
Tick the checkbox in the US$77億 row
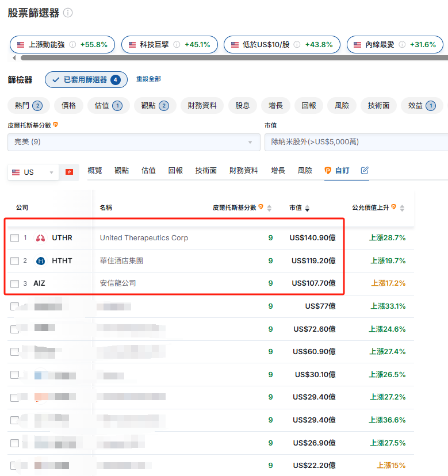pyautogui.click(x=14, y=306)
